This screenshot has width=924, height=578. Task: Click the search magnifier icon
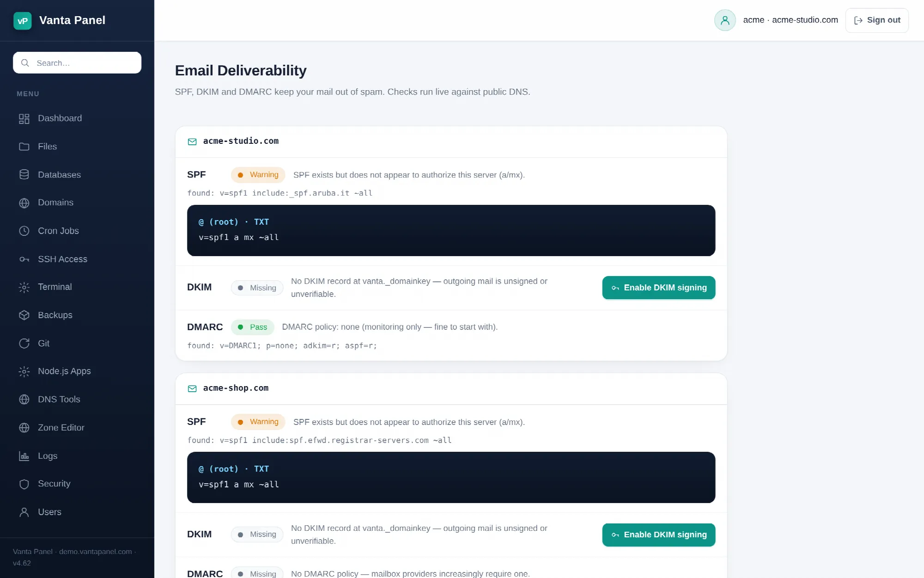coord(25,63)
